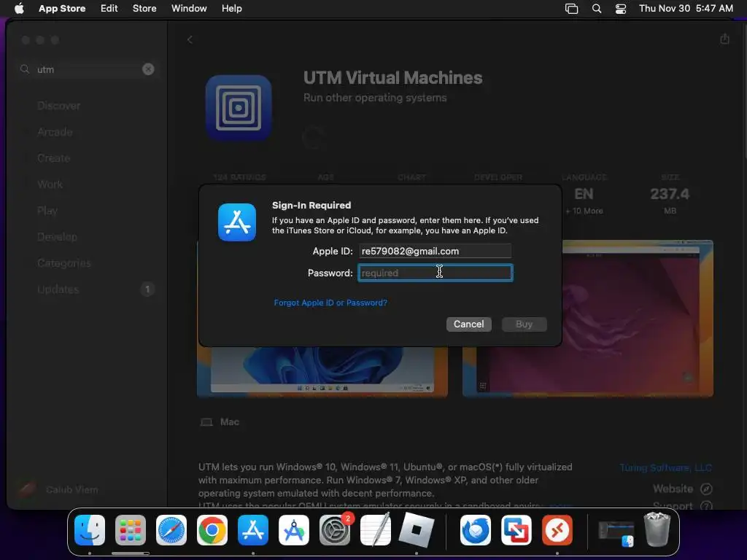Open the App Store menu
Image resolution: width=747 pixels, height=560 pixels.
pyautogui.click(x=62, y=8)
